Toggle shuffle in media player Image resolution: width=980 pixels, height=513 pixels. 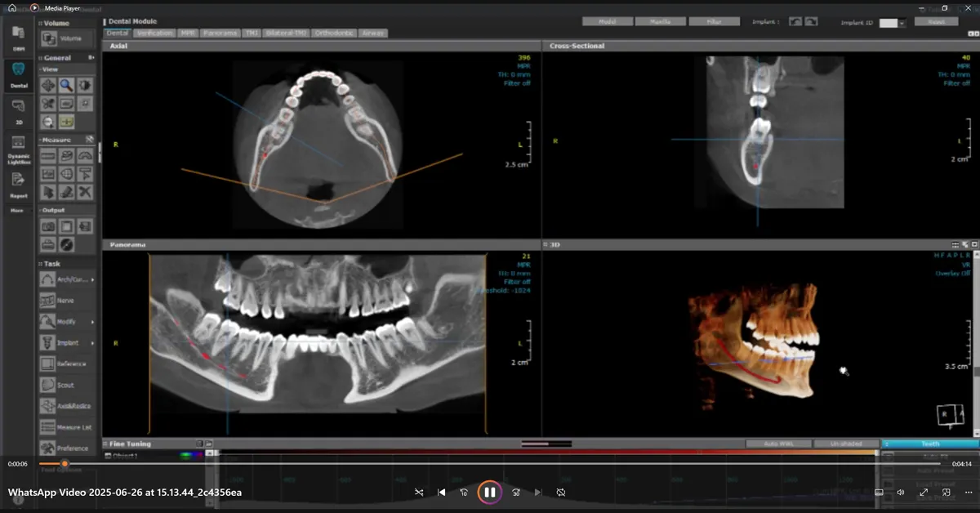click(419, 493)
